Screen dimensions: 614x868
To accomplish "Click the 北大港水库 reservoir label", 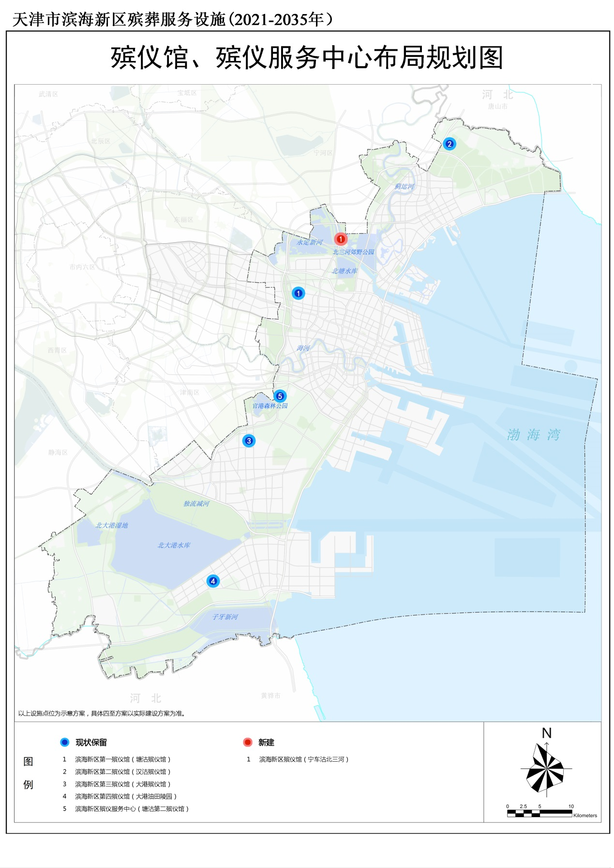I will point(174,545).
